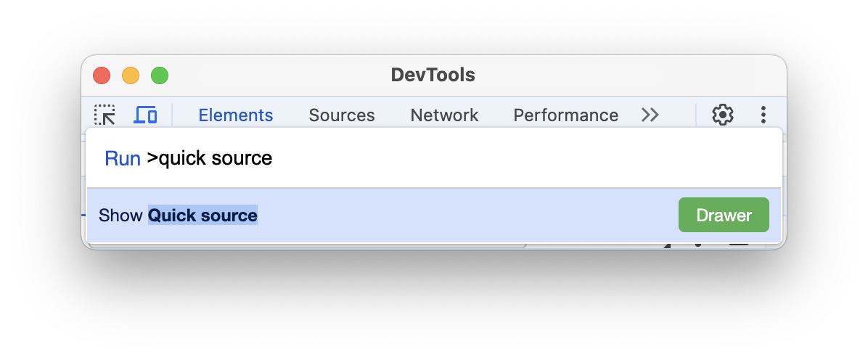Click the DevTools window title text
Screen dimensions: 868x357
click(433, 75)
